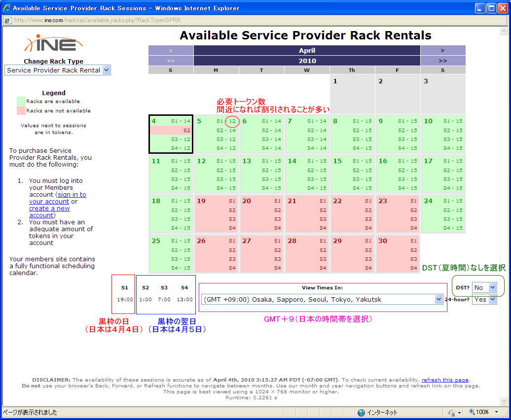Maximize the Internet Explorer window
511x420 pixels.
pos(491,8)
